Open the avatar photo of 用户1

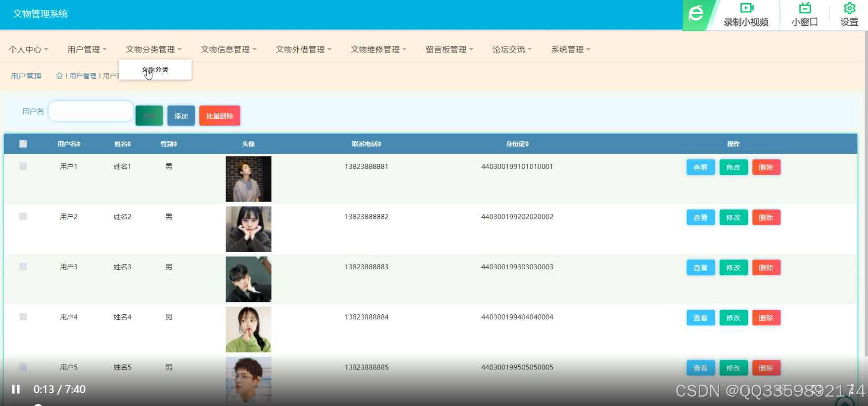248,179
